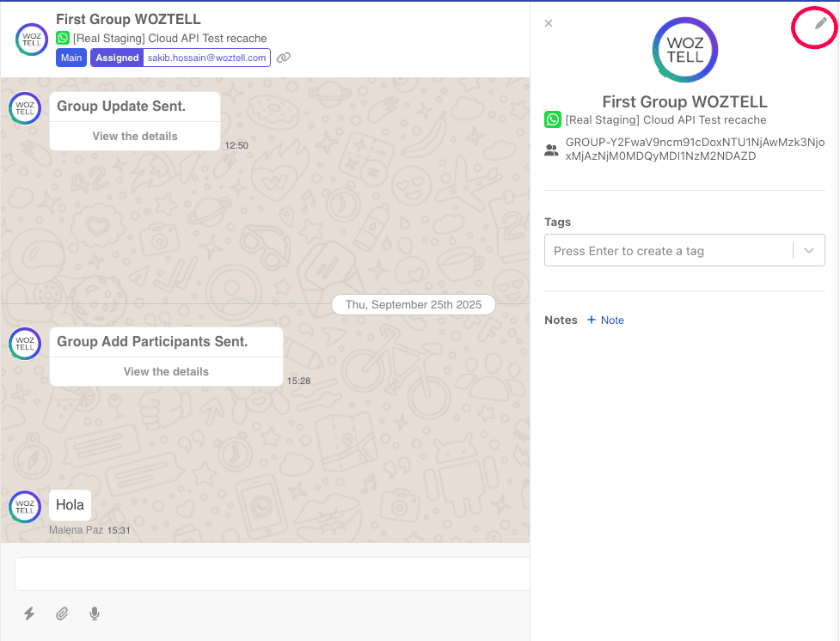Viewport: 840px width, 641px height.
Task: Click the WhatsApp icon in the chat header
Action: pos(63,38)
